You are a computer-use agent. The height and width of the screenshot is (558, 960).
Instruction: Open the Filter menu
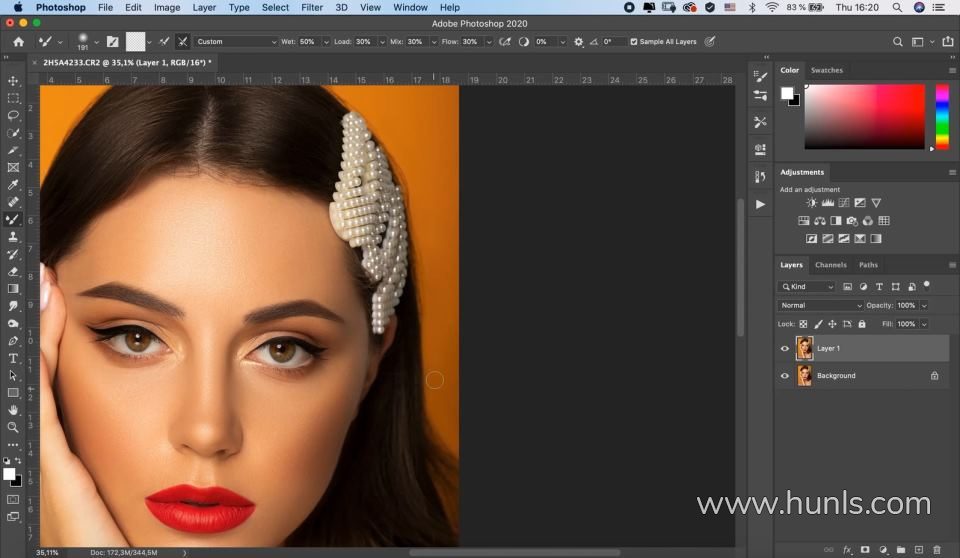(x=312, y=7)
